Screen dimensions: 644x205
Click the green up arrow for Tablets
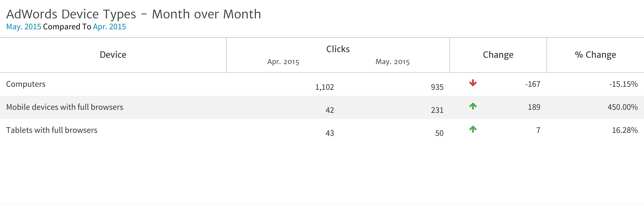click(473, 129)
